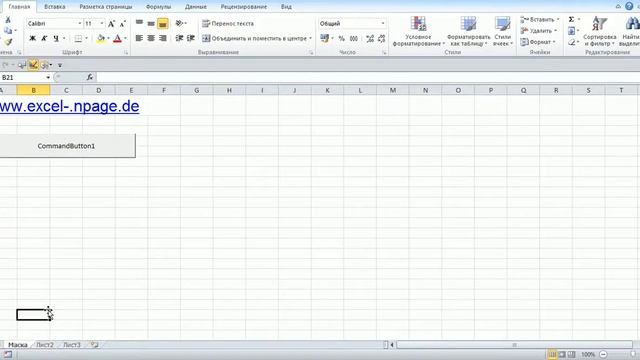Toggle bottom vertical alignment
The width and height of the screenshot is (640, 360).
point(162,23)
